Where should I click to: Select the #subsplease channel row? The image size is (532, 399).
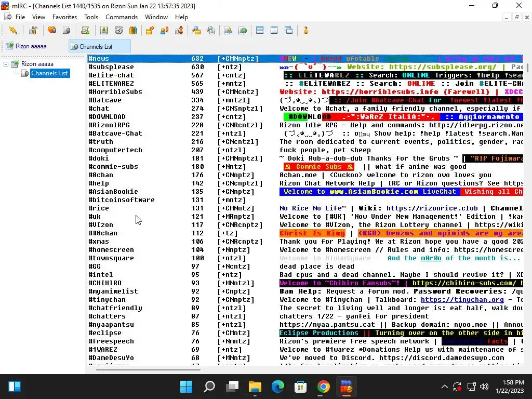click(305, 67)
